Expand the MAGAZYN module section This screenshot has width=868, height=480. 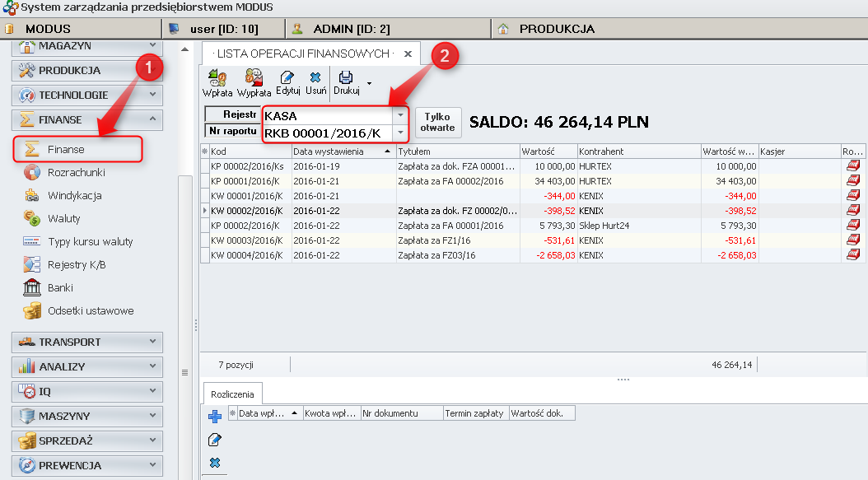tap(87, 47)
